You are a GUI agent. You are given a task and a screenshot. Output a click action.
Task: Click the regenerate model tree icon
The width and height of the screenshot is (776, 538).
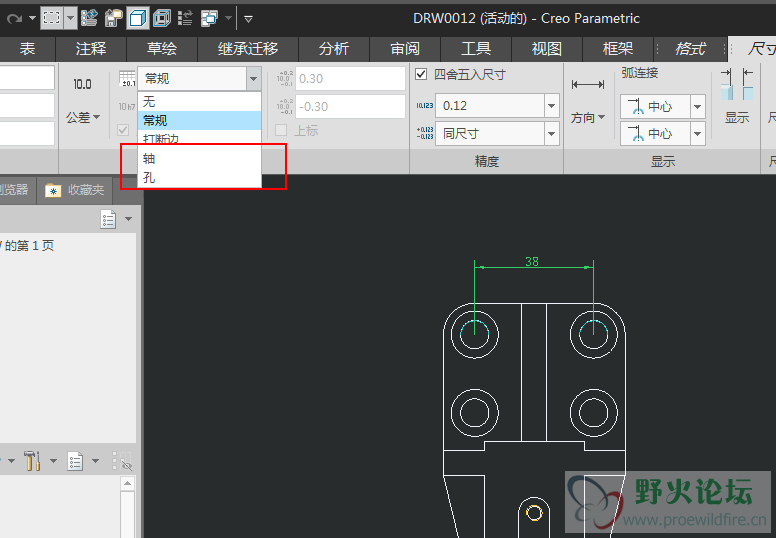[x=89, y=19]
